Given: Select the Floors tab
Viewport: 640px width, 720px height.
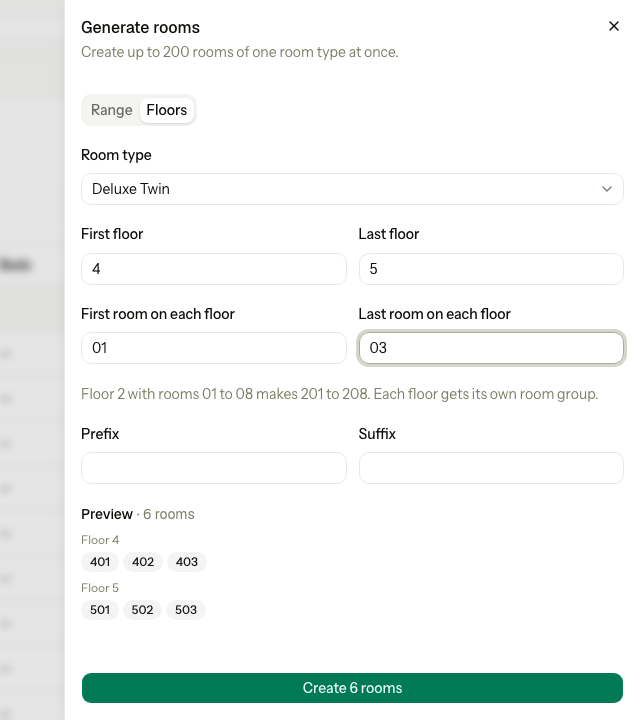Looking at the screenshot, I should point(167,110).
